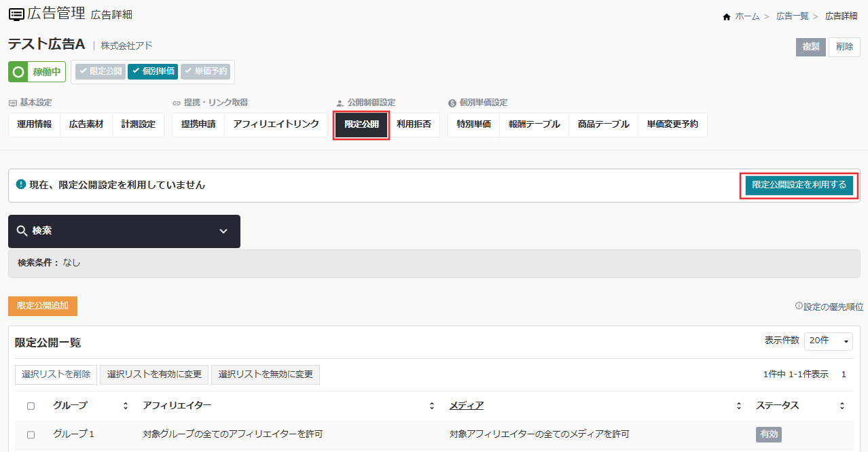Click the 削除 button
This screenshot has width=868, height=452.
tap(844, 47)
